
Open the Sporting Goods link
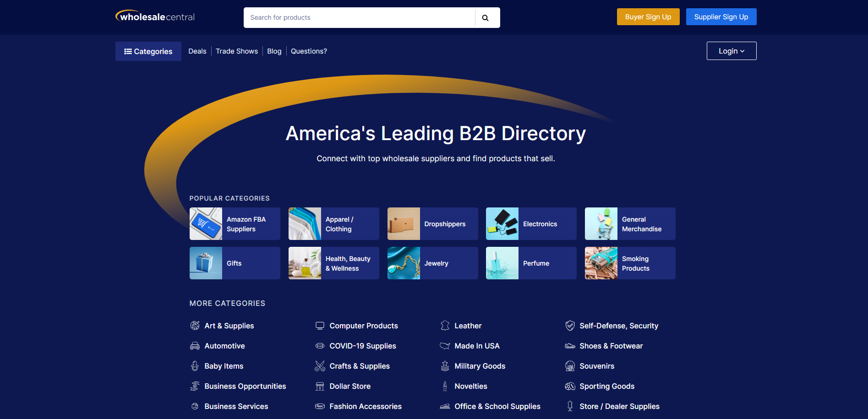pos(607,386)
